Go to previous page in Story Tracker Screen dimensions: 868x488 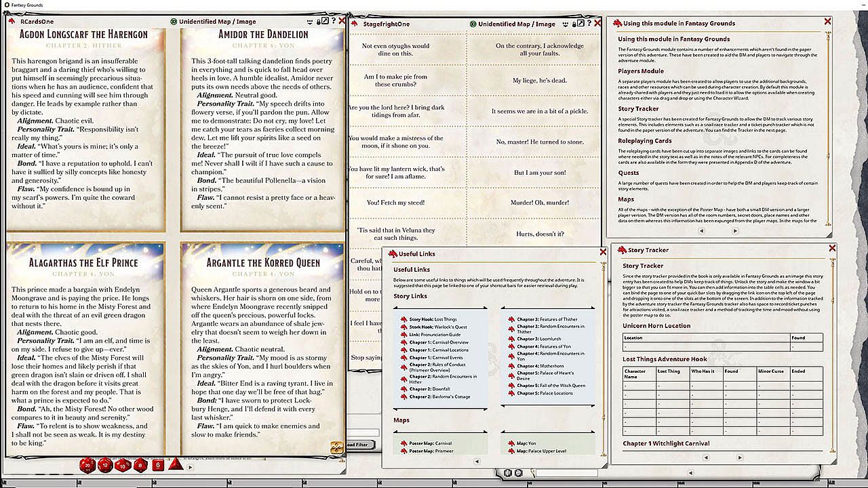click(706, 457)
